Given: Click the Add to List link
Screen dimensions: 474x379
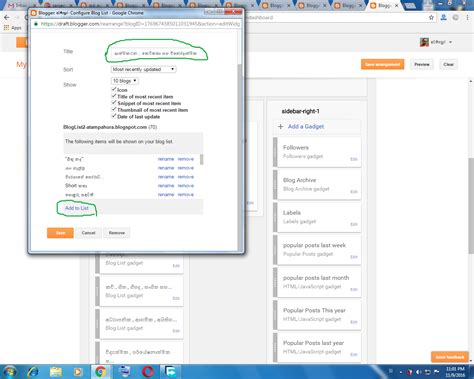Looking at the screenshot, I should tap(77, 208).
